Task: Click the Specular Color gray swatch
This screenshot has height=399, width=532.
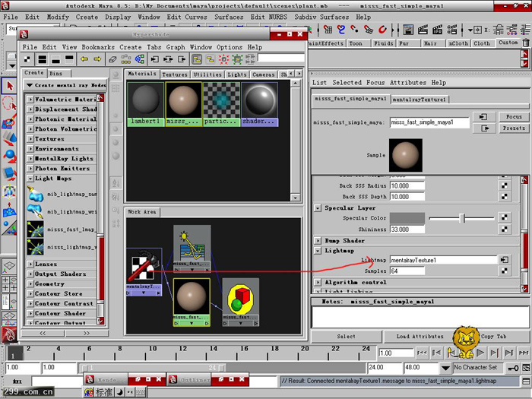Action: tap(407, 218)
